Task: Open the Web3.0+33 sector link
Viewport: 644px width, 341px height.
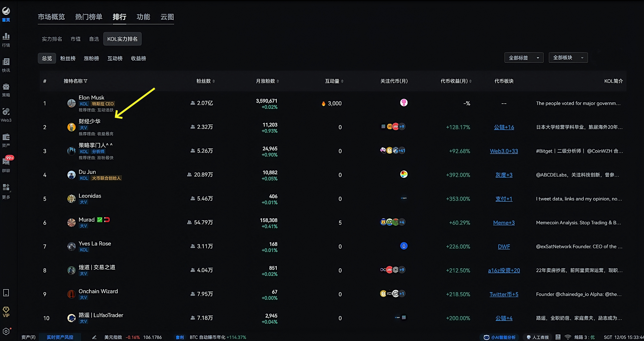Action: pyautogui.click(x=504, y=151)
